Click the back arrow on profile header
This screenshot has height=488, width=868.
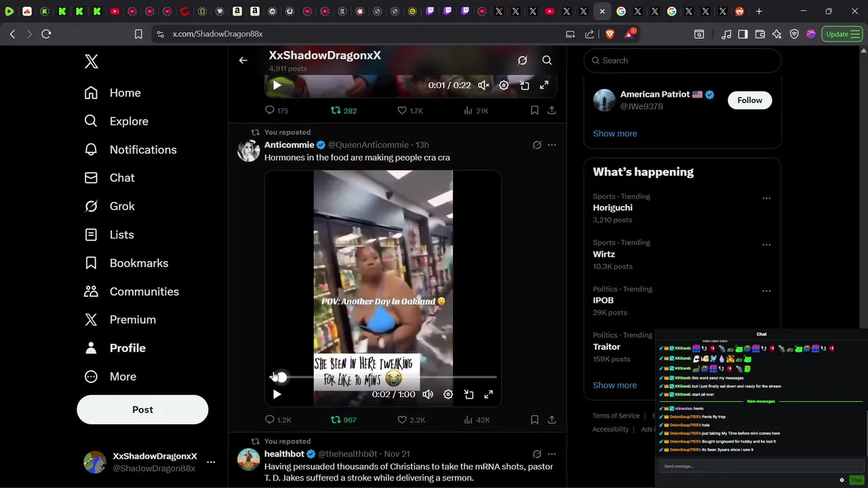[x=243, y=60]
